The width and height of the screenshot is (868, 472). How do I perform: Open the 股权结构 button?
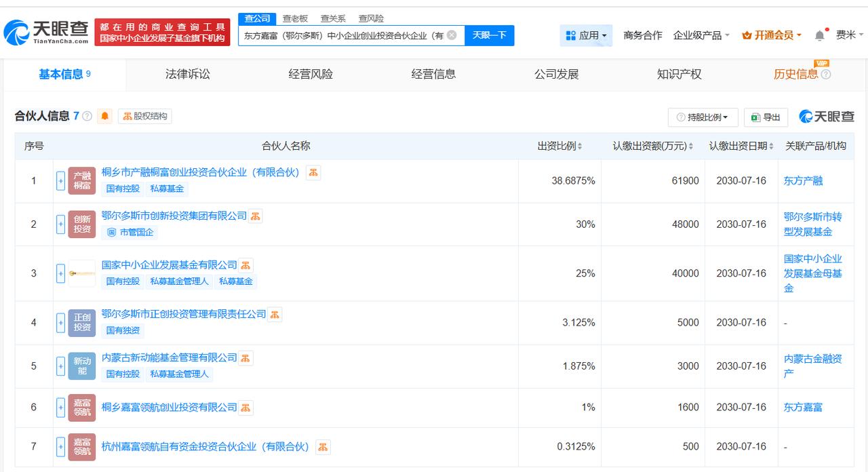(x=144, y=116)
